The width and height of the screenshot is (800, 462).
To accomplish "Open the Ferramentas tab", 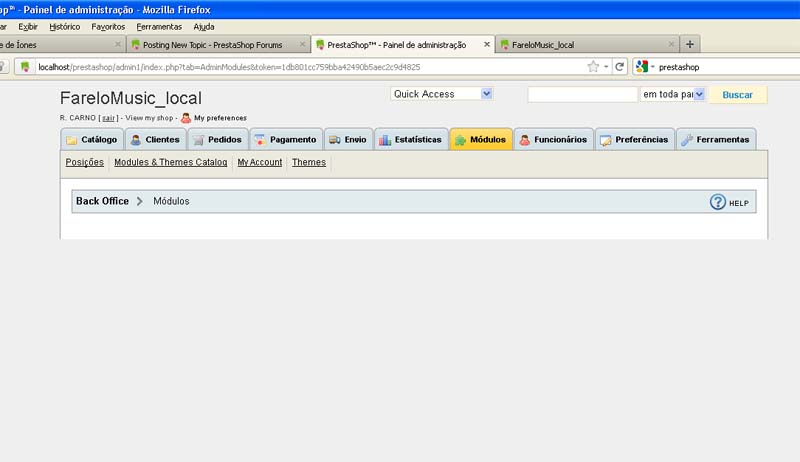I will pos(716,139).
